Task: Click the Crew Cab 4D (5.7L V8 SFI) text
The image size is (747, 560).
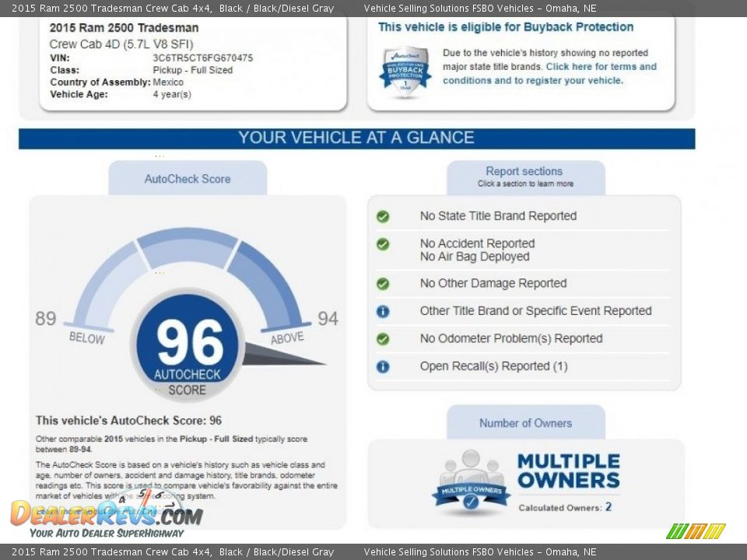Action: tap(121, 44)
